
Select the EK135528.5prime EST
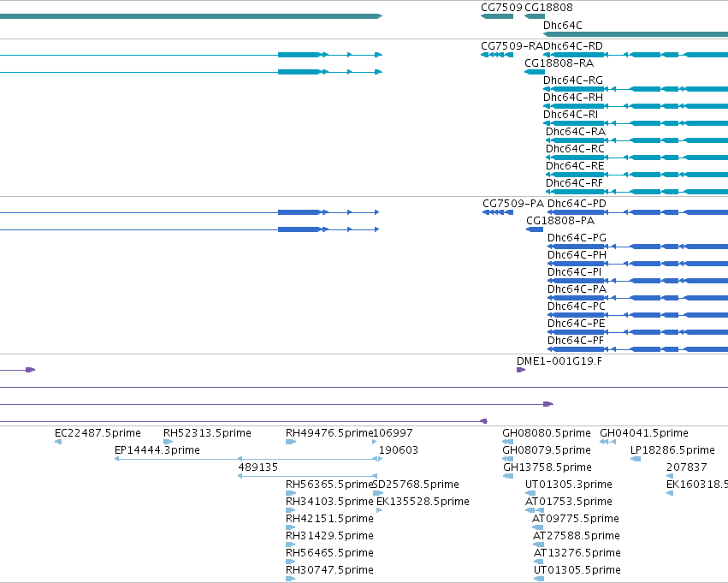coord(379,510)
